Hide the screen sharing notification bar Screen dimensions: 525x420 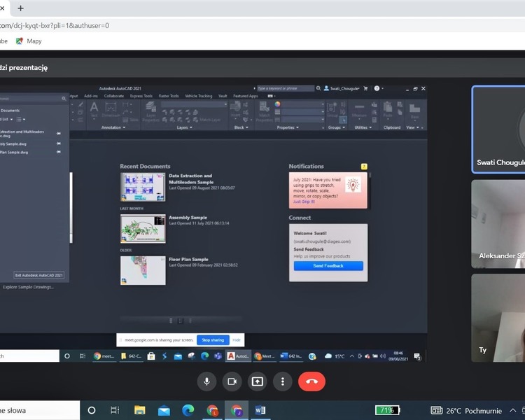pos(237,340)
